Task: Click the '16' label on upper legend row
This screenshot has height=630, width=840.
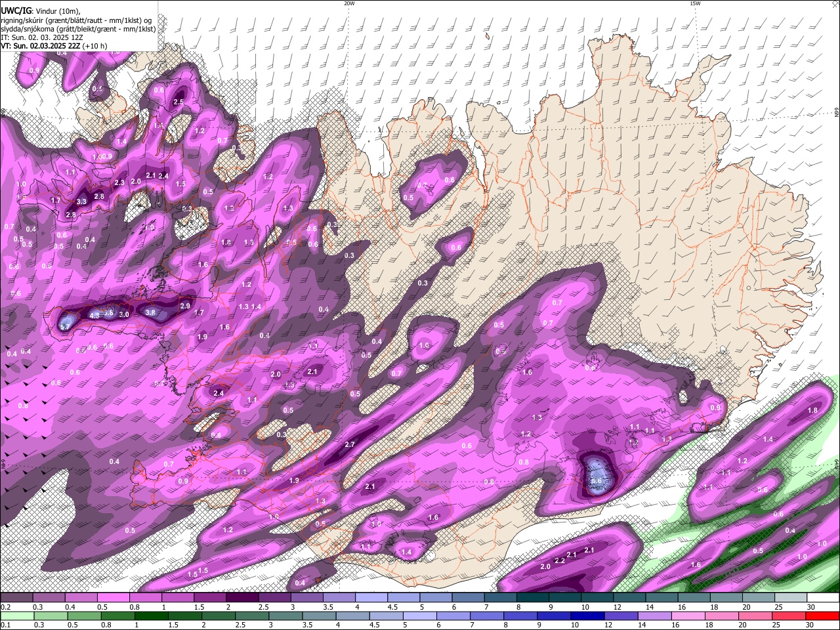Action: pos(682,607)
